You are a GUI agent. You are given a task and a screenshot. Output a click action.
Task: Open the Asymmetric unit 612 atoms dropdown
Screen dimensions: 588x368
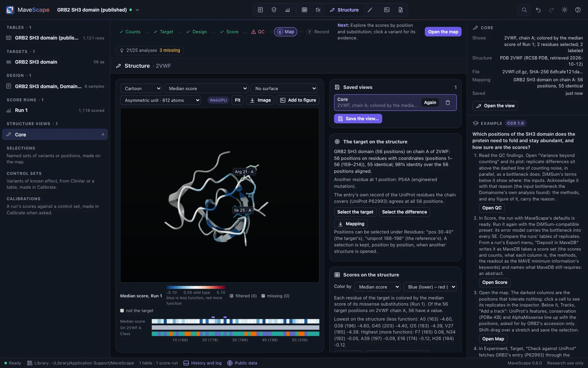point(161,100)
